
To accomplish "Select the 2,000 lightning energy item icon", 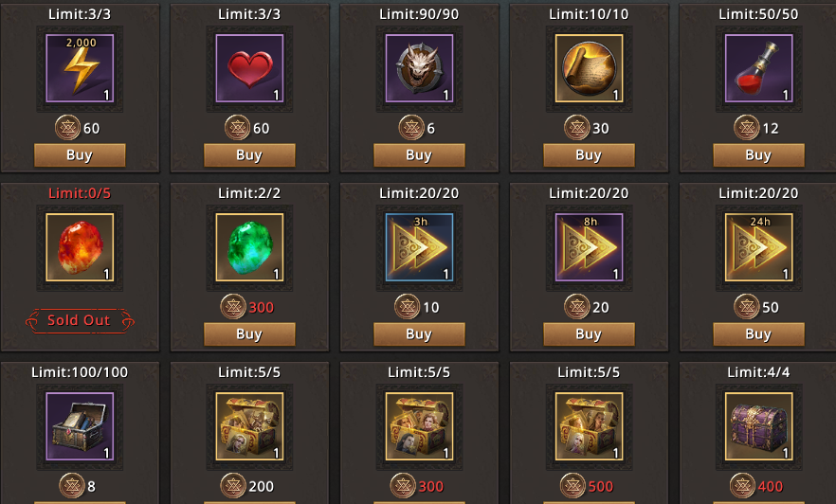I will click(x=80, y=68).
